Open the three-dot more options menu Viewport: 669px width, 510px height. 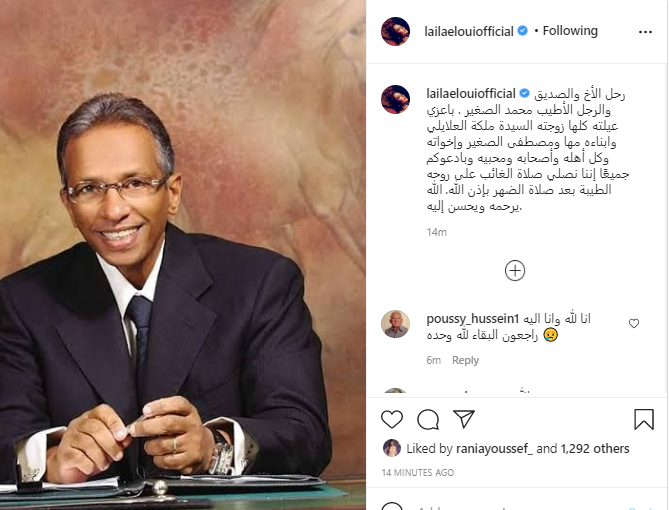coord(645,32)
